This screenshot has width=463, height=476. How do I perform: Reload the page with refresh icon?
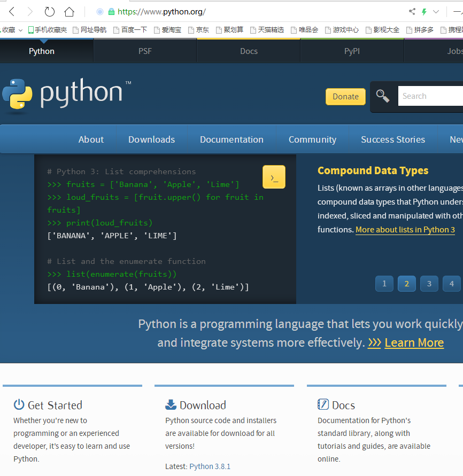click(x=49, y=12)
